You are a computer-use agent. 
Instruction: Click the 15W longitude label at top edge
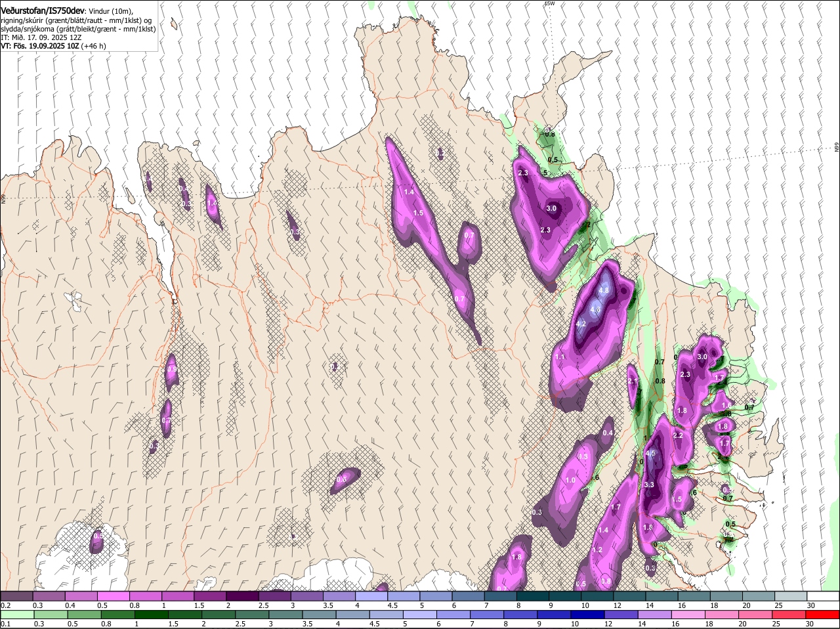(x=549, y=3)
